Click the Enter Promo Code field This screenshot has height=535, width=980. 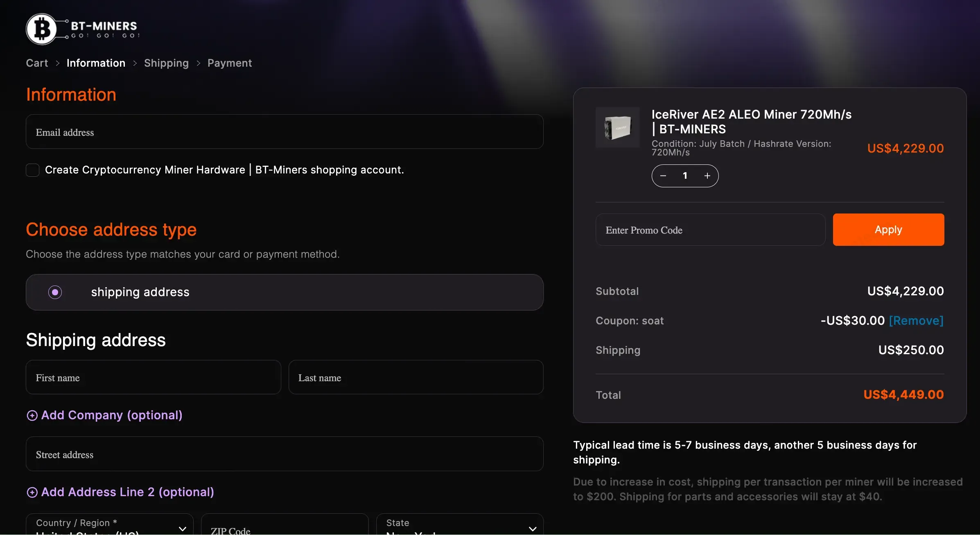709,229
